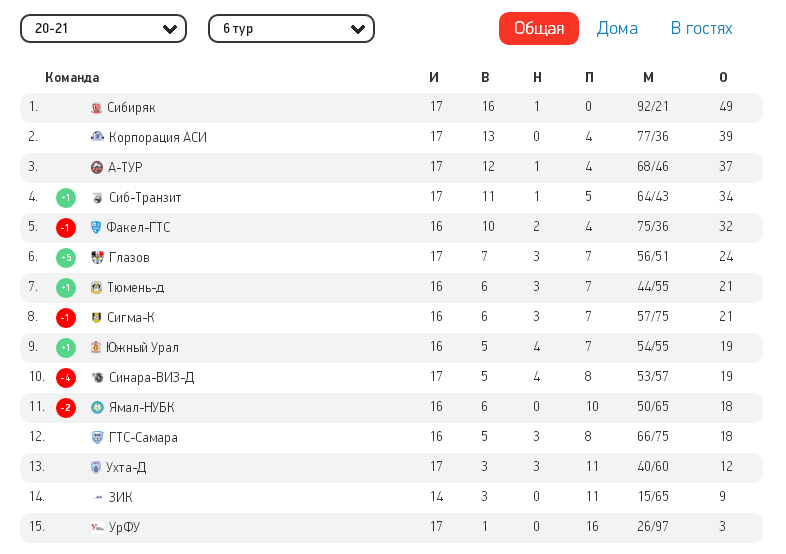Expand the 6 тур round dropdown
Screen dimensions: 786x554
pos(291,29)
